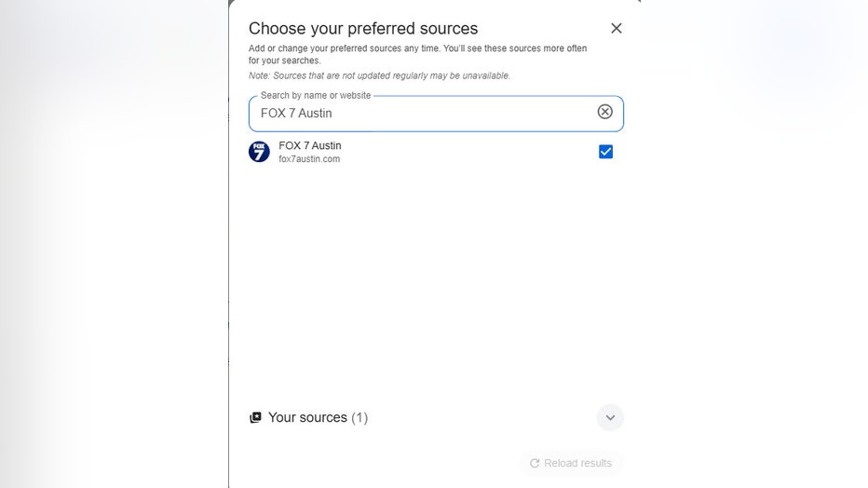Expand the Your sources section chevron
Image resolution: width=868 pixels, height=488 pixels.
610,417
